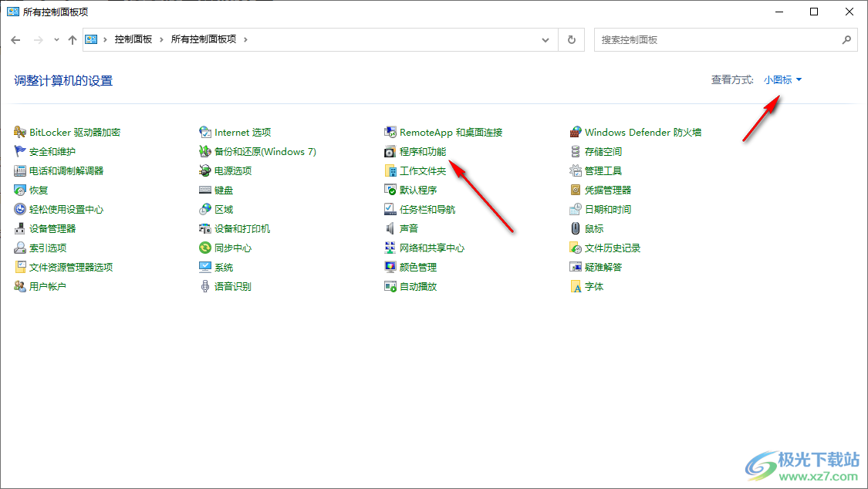Image resolution: width=868 pixels, height=489 pixels.
Task: Click the back navigation arrow
Action: point(15,39)
